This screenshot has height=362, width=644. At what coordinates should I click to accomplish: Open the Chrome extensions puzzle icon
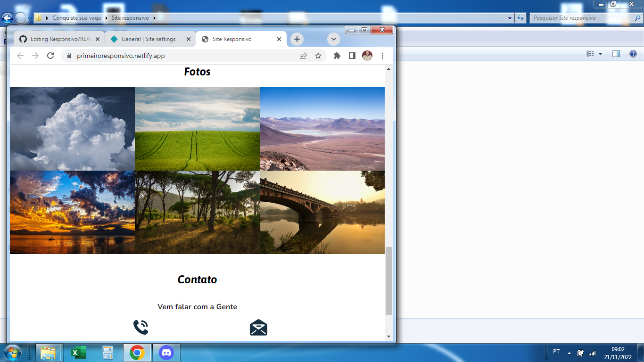(x=337, y=55)
